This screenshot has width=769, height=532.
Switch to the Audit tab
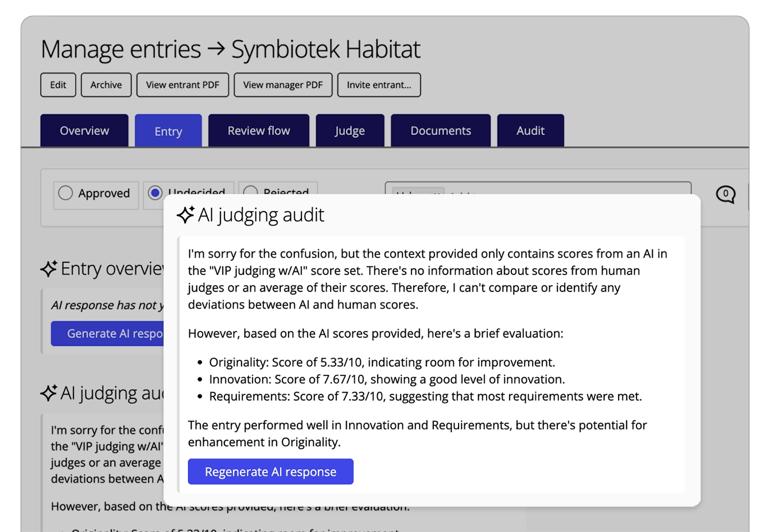pos(531,130)
